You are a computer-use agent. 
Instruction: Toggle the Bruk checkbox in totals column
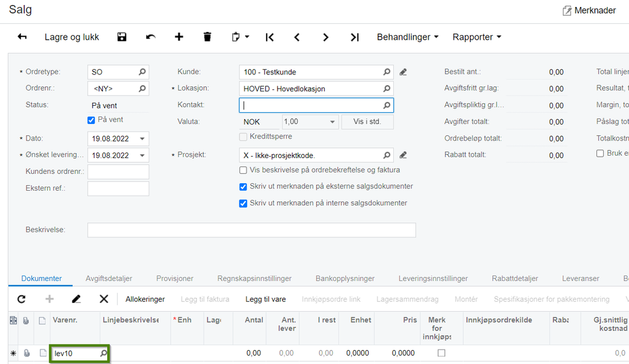(x=600, y=153)
